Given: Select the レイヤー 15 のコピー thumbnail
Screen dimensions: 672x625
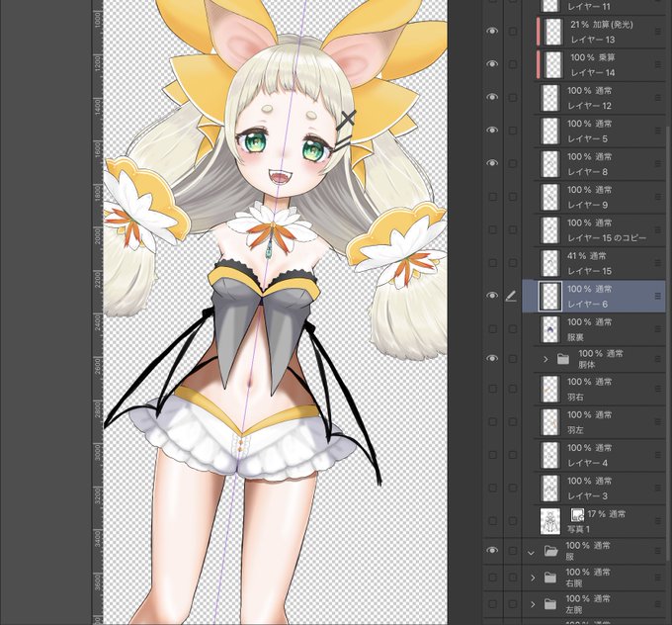Looking at the screenshot, I should pos(549,229).
